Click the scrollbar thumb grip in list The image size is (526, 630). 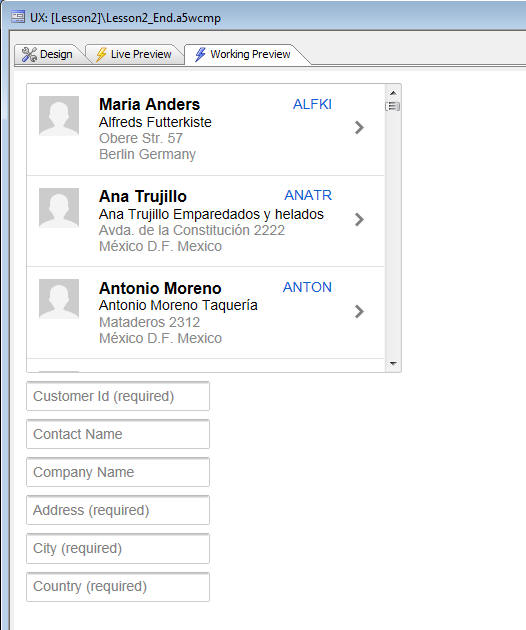click(393, 106)
